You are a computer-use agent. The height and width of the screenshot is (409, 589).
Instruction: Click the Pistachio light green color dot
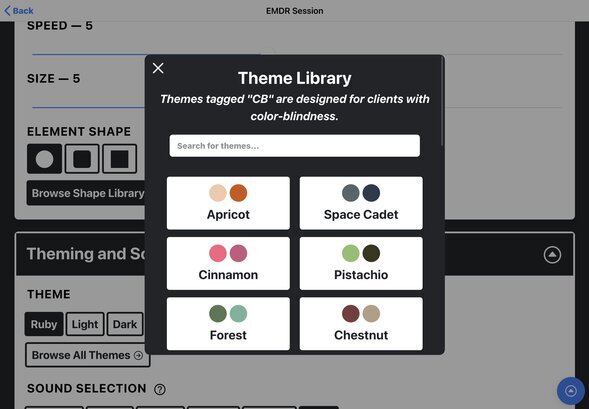click(x=351, y=253)
